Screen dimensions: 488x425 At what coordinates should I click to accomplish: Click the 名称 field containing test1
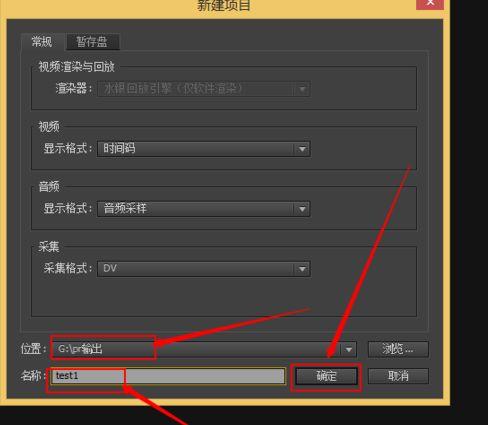[x=168, y=376]
